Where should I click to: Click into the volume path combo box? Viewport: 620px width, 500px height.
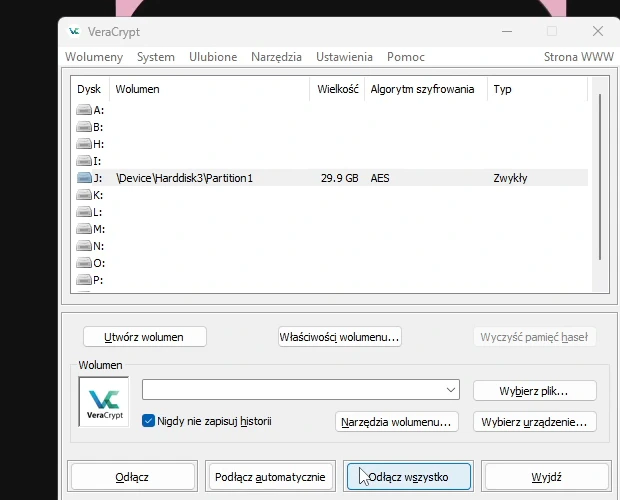301,390
